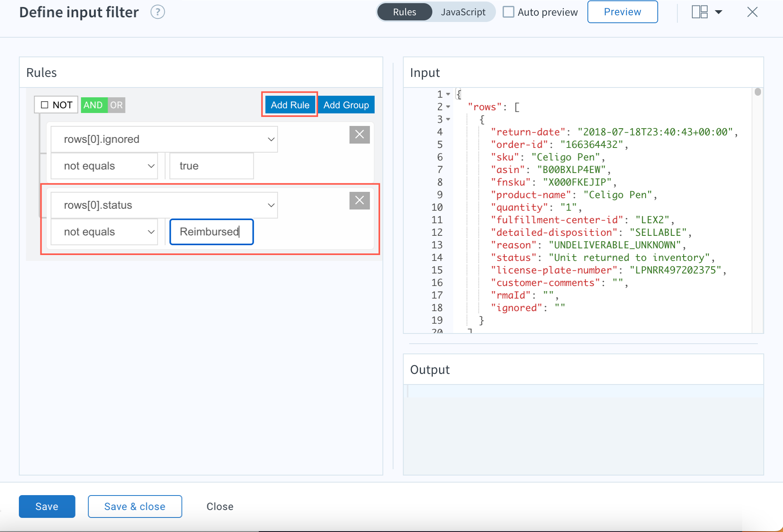Click the "rmaId" line in Input

(525, 295)
